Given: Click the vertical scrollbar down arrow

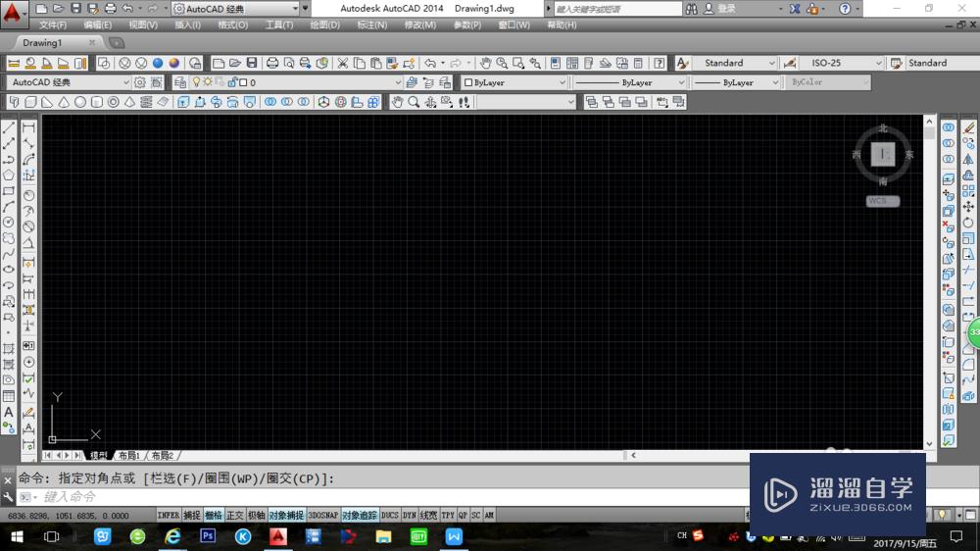Looking at the screenshot, I should [x=929, y=443].
